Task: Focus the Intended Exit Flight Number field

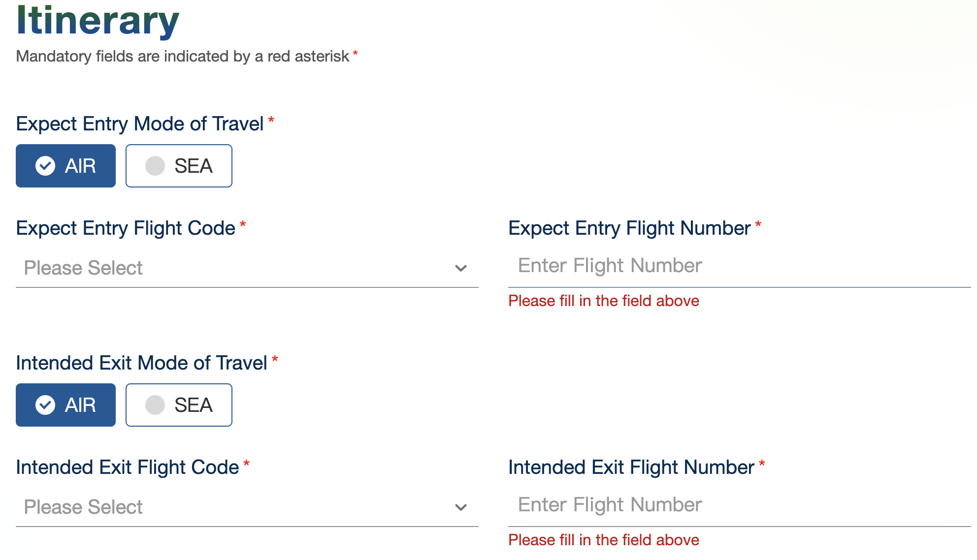Action: (739, 505)
